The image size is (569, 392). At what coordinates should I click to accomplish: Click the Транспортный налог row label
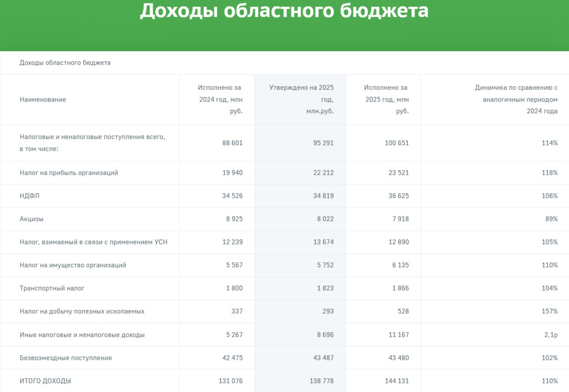[x=52, y=288]
